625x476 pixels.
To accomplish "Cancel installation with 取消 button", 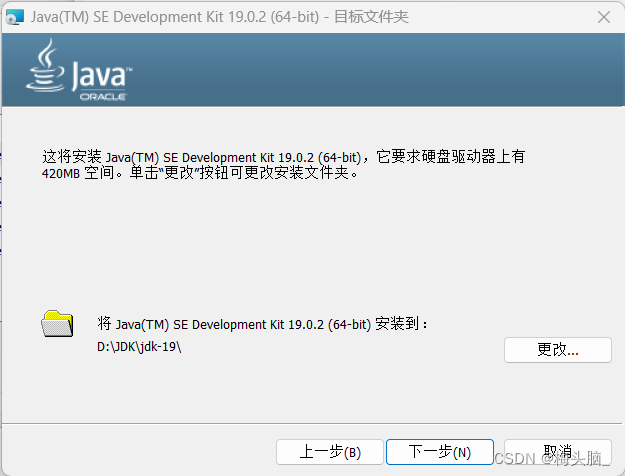I will coord(558,452).
